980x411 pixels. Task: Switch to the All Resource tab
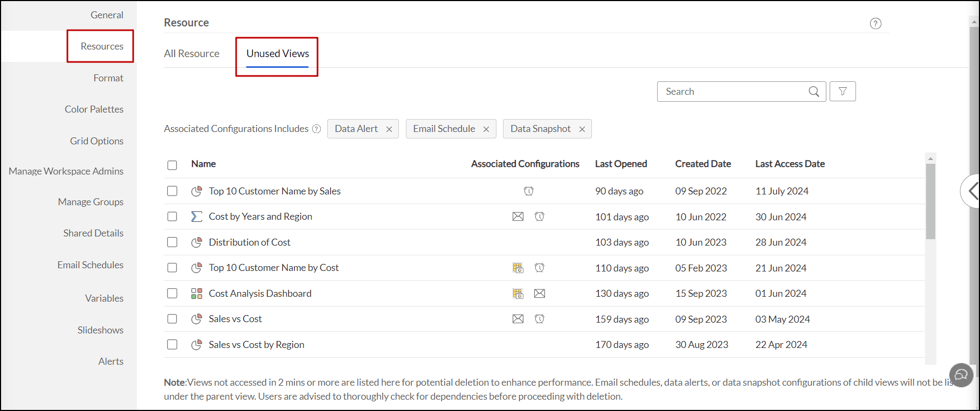(191, 53)
